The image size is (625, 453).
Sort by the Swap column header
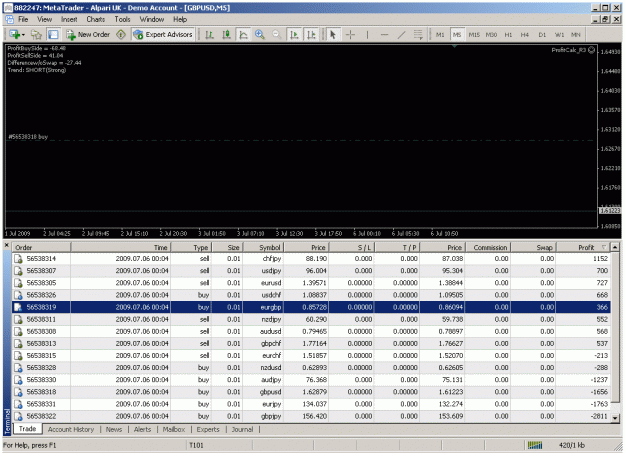tap(534, 247)
